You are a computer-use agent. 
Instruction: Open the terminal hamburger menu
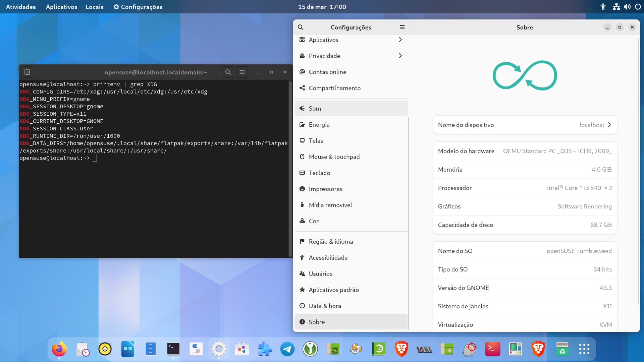point(242,72)
